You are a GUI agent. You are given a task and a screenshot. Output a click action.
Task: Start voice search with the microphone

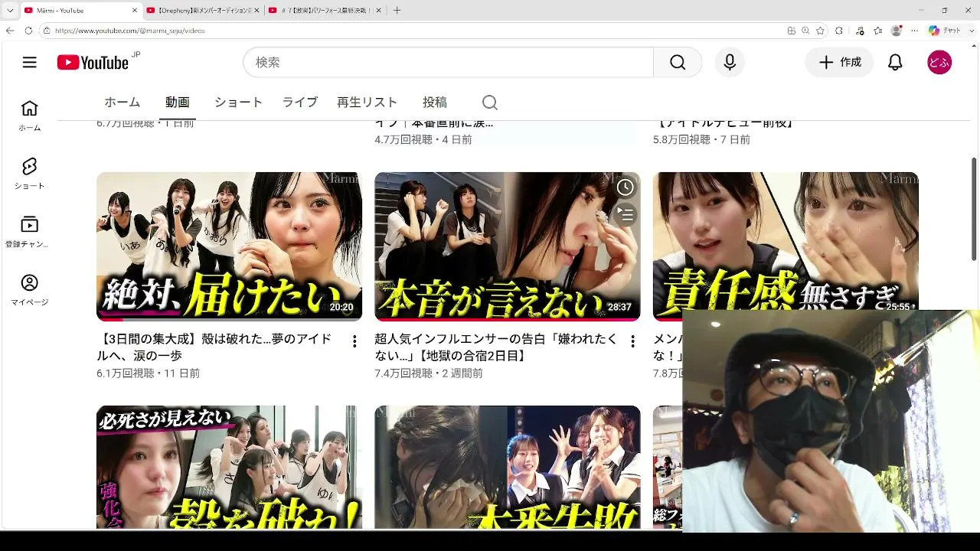730,63
